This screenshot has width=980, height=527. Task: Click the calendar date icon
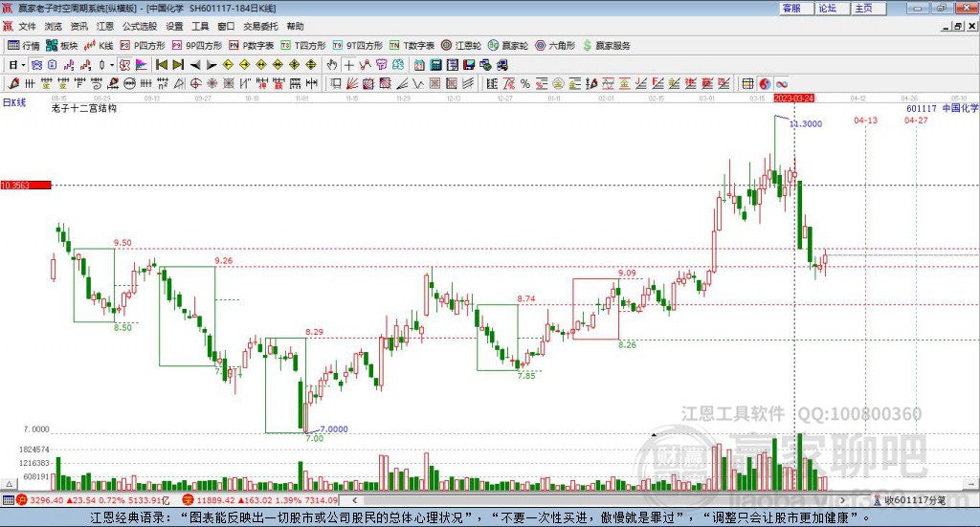tap(419, 65)
